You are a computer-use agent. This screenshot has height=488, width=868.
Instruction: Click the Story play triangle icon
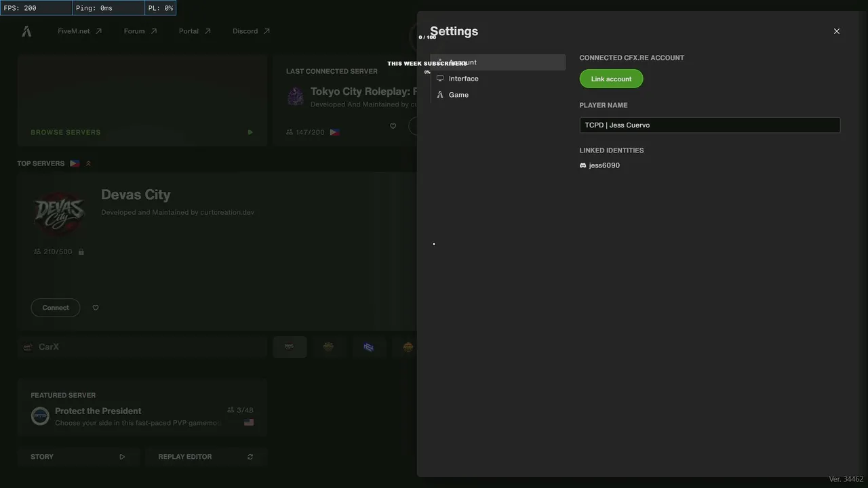[122, 457]
